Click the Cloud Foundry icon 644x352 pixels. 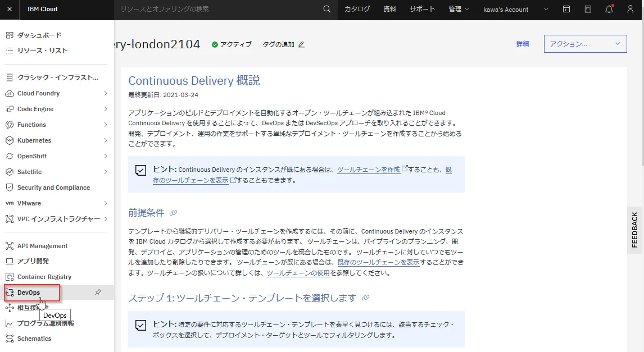click(x=10, y=94)
